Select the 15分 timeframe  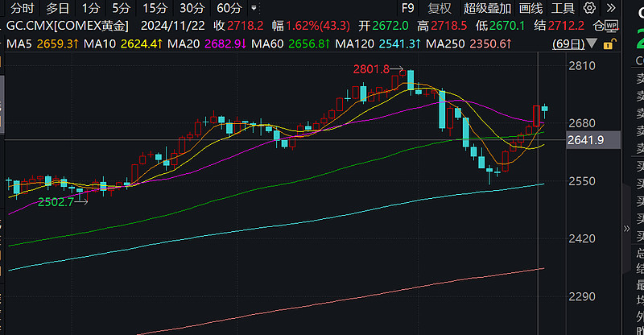point(155,8)
